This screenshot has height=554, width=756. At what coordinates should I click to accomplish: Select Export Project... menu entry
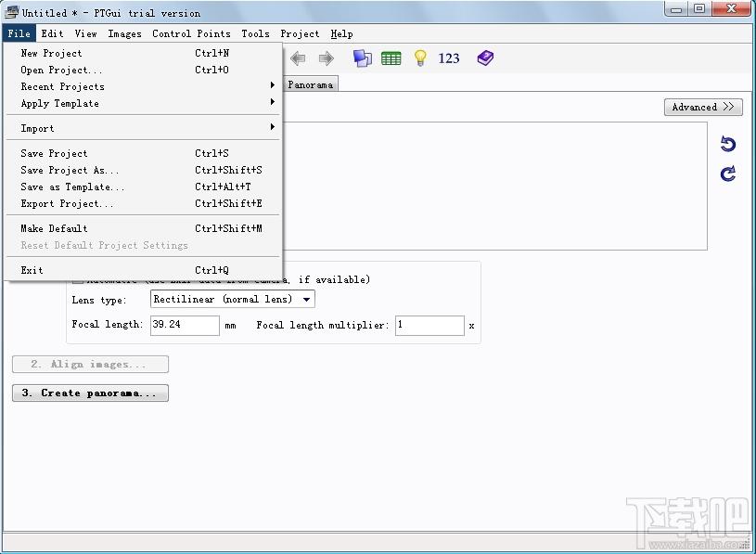144,203
